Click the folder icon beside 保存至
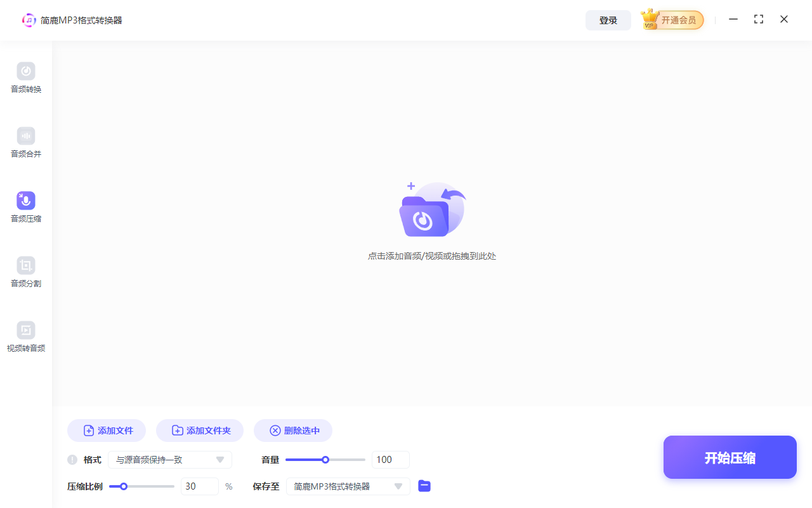Viewport: 812px width, 508px height. point(424,486)
